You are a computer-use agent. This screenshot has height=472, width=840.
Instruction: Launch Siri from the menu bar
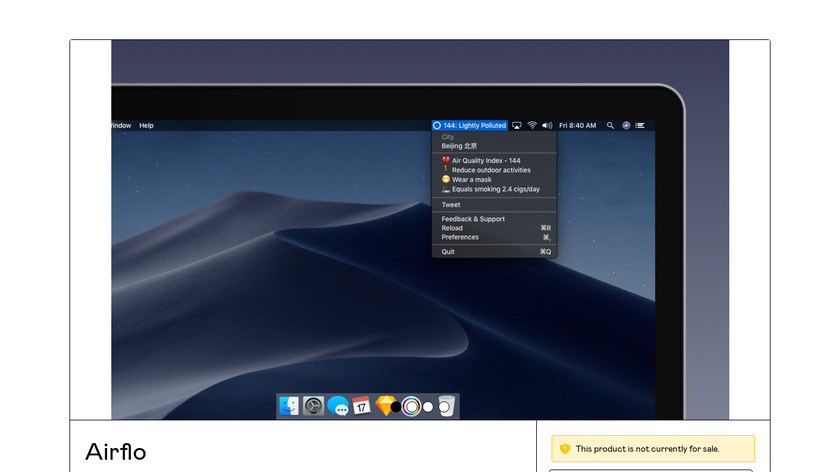coord(626,125)
